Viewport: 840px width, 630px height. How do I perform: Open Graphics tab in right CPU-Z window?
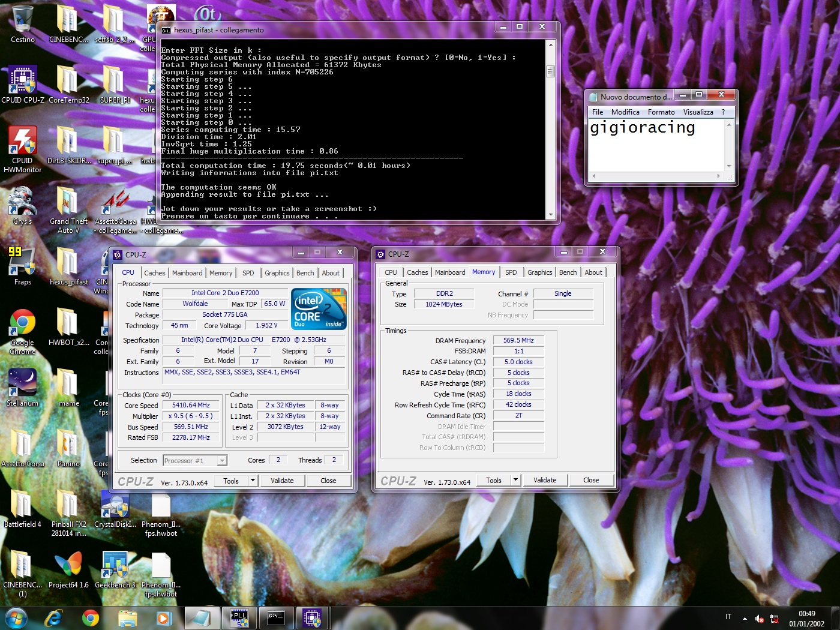tap(539, 272)
